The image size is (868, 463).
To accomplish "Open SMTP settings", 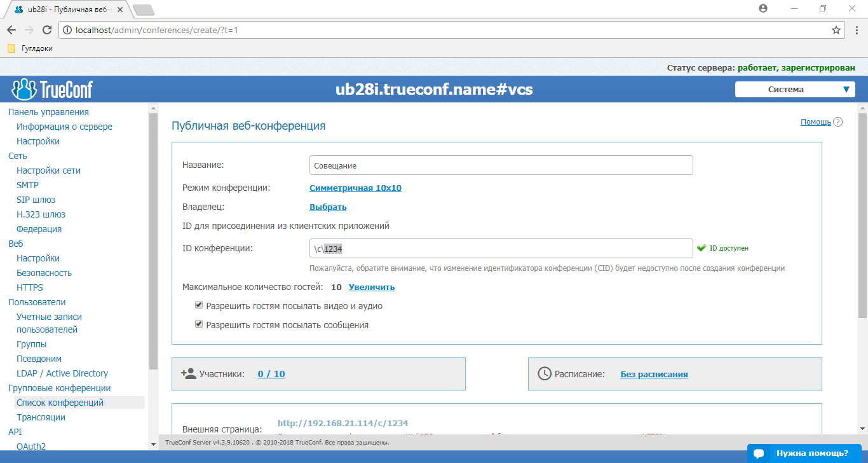I will (27, 185).
